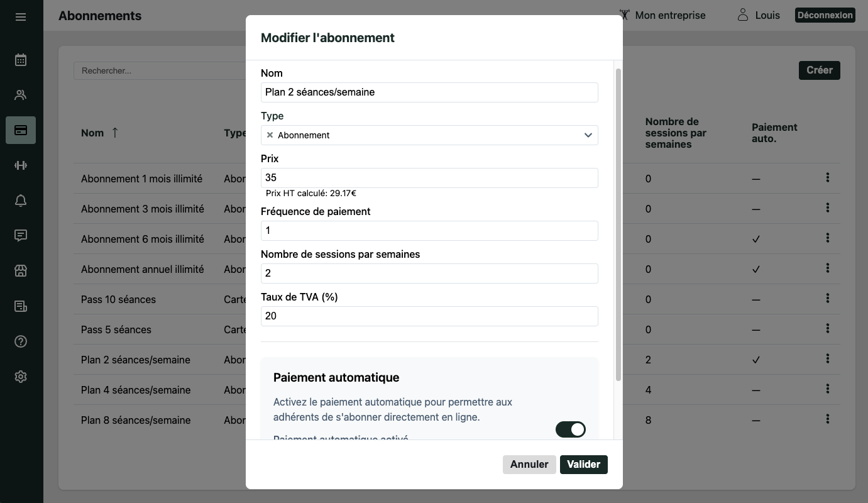Open the hamburger menu icon

tap(21, 17)
